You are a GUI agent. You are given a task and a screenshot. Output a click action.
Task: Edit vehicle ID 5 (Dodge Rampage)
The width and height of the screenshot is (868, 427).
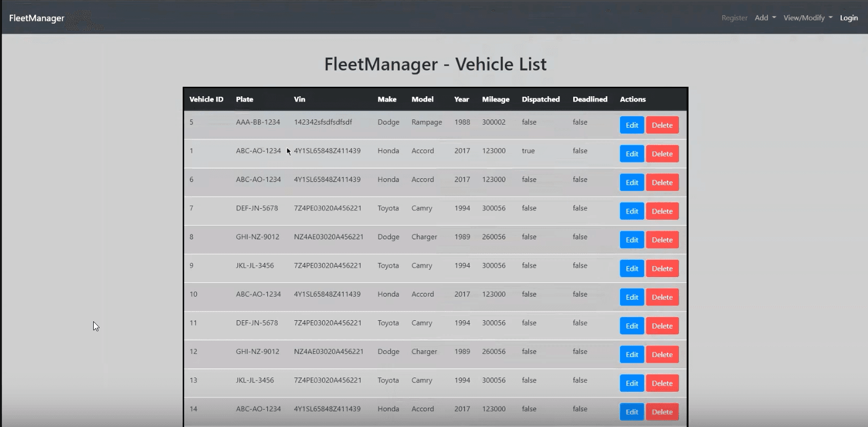pyautogui.click(x=632, y=125)
